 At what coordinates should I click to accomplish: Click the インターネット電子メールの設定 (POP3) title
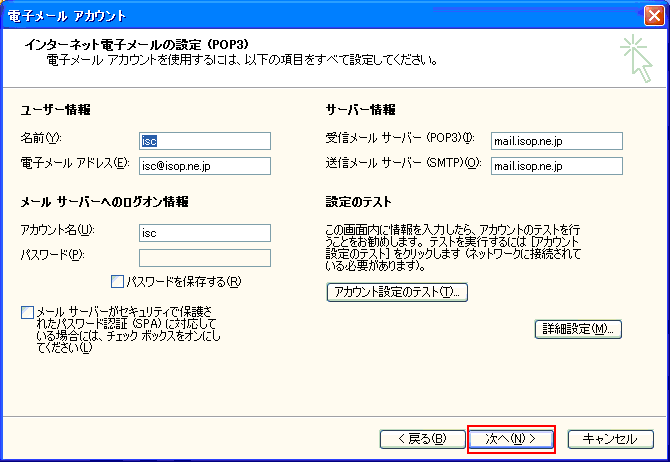coord(136,44)
